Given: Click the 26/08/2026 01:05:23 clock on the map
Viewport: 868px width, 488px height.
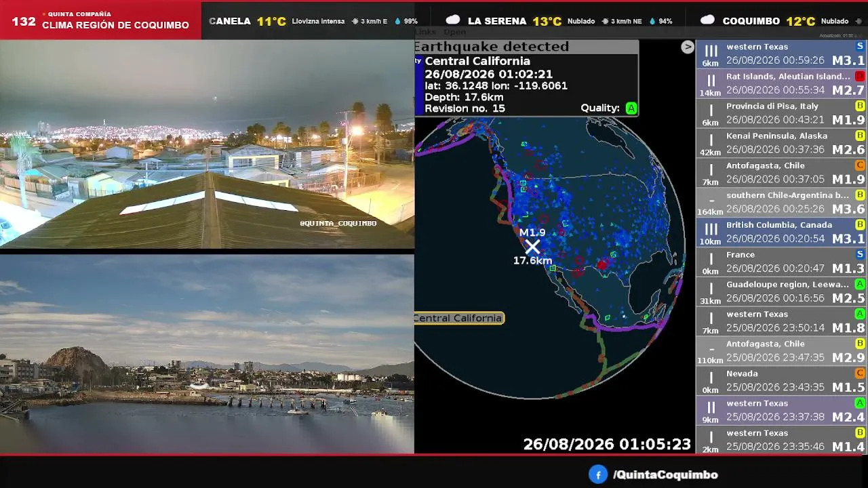Looking at the screenshot, I should pos(607,444).
